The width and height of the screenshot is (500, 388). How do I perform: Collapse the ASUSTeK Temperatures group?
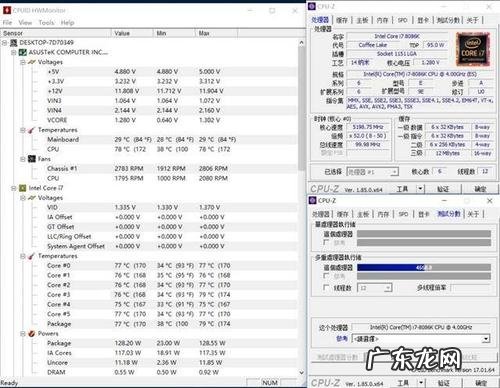click(23, 130)
